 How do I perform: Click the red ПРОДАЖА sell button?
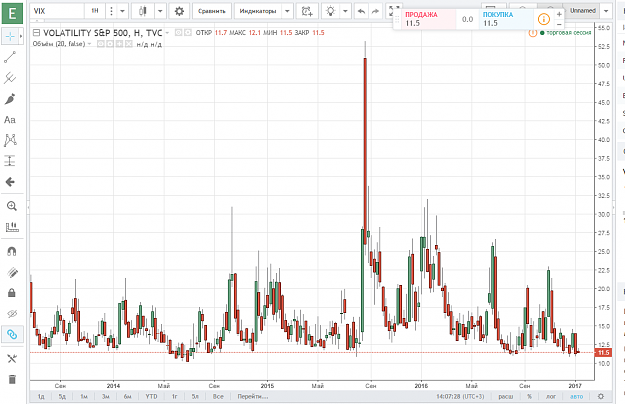(429, 19)
